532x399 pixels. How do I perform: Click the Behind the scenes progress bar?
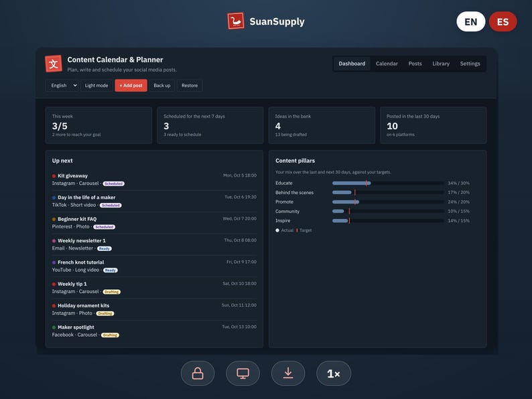coord(388,193)
